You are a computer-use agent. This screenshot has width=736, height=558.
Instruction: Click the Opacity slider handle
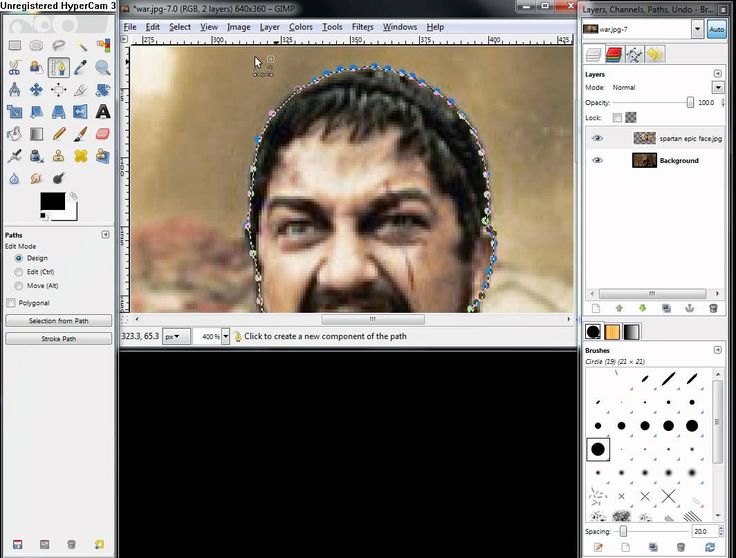[690, 102]
